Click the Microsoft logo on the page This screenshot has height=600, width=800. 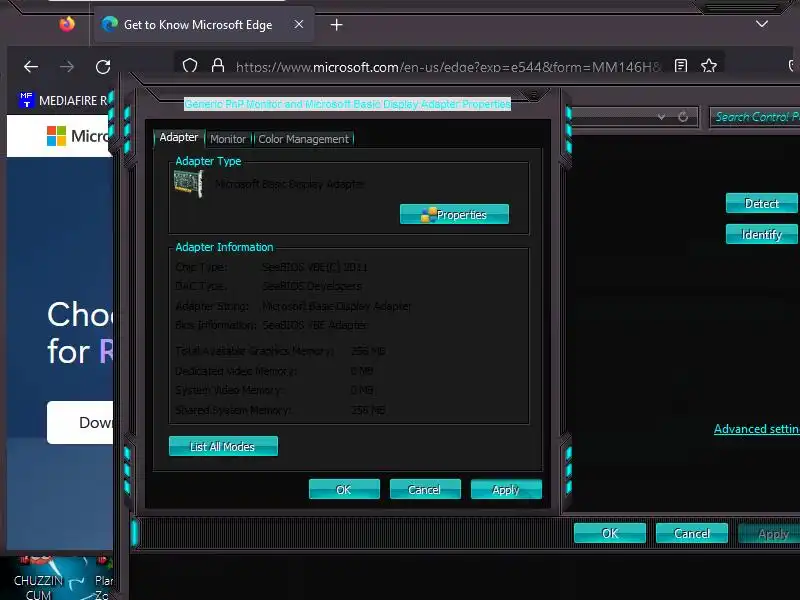pos(57,136)
